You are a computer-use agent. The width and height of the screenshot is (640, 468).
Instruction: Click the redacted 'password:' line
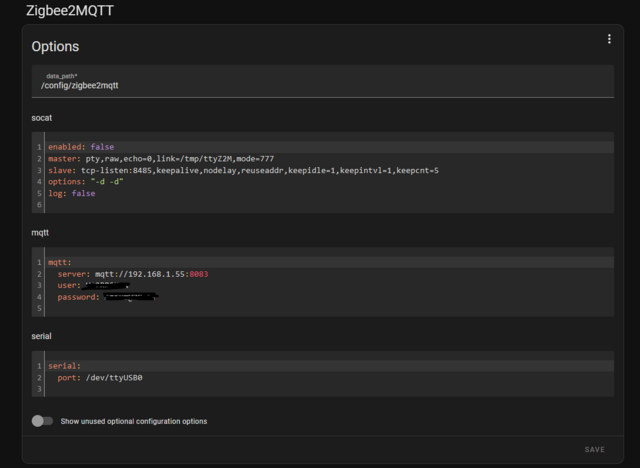click(x=107, y=297)
